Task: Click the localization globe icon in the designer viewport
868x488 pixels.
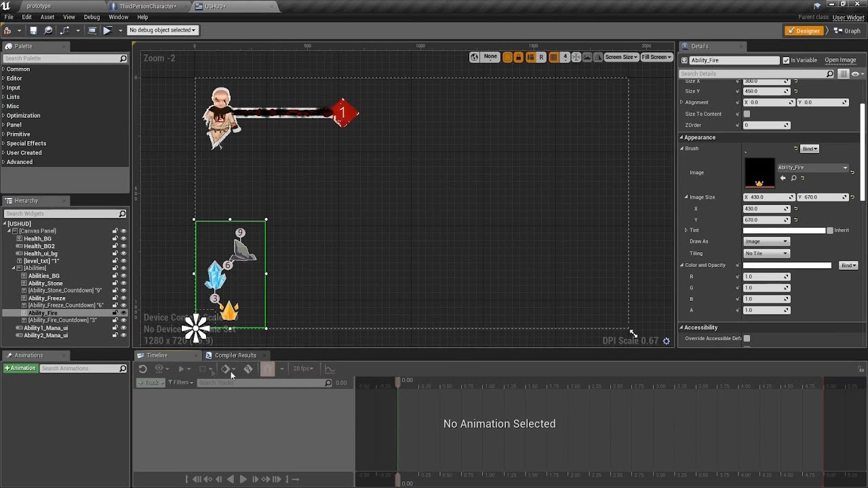Action: pos(475,57)
